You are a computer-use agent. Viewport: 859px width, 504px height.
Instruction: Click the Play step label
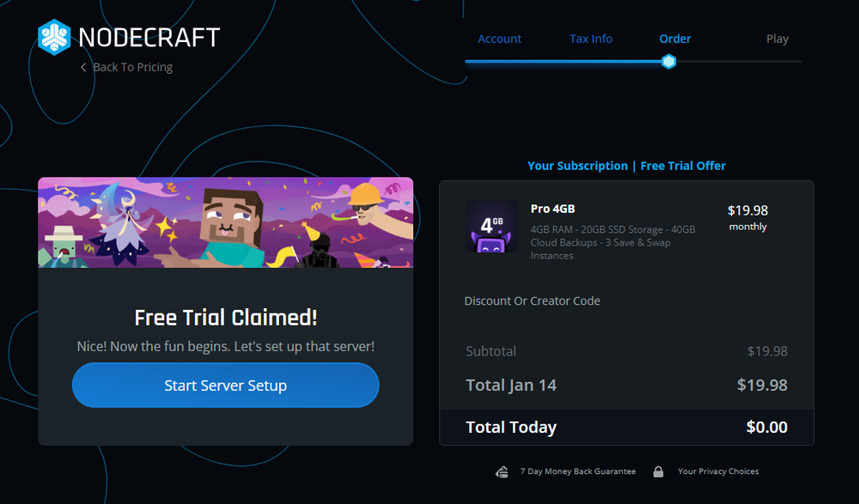coord(777,39)
